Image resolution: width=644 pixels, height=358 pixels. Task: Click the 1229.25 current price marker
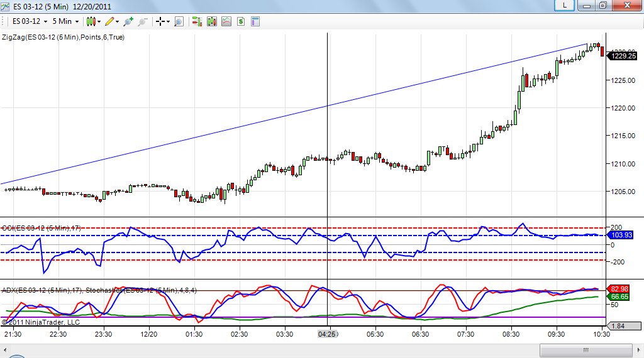pyautogui.click(x=622, y=56)
